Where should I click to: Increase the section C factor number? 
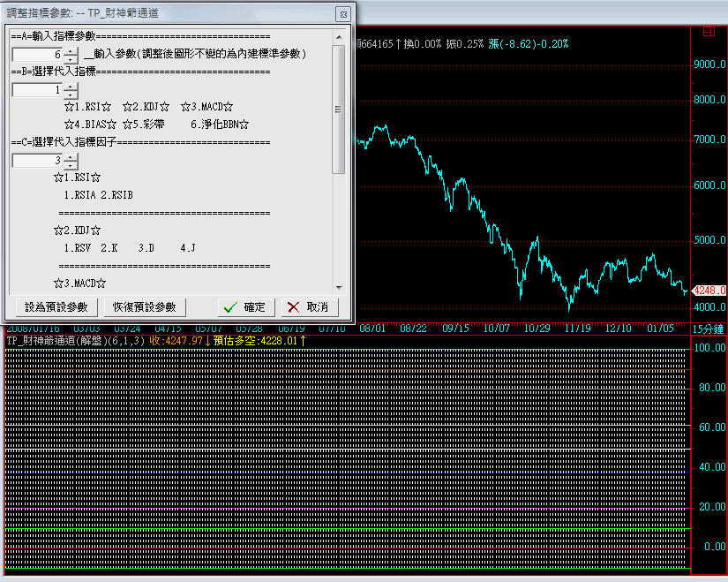tap(71, 156)
